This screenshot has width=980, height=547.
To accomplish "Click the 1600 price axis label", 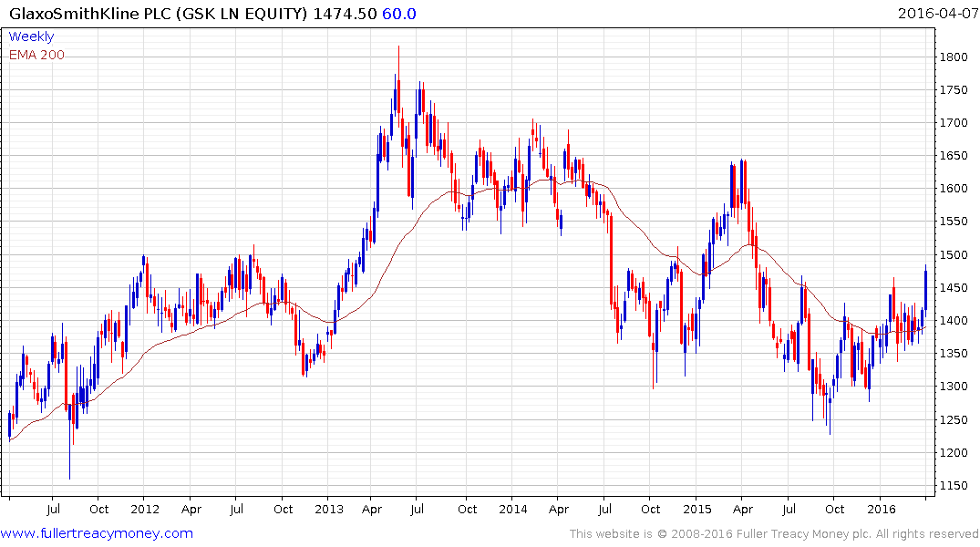I will point(954,189).
